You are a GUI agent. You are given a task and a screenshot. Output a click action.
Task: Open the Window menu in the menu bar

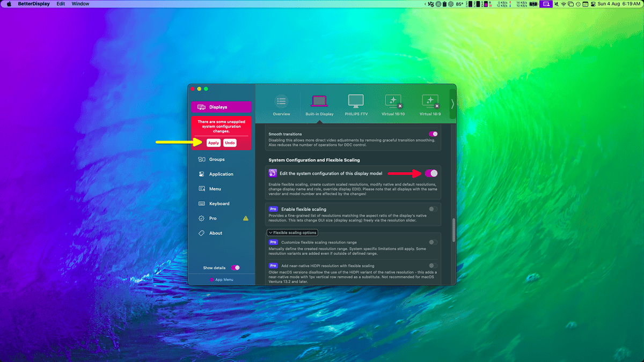coord(80,4)
